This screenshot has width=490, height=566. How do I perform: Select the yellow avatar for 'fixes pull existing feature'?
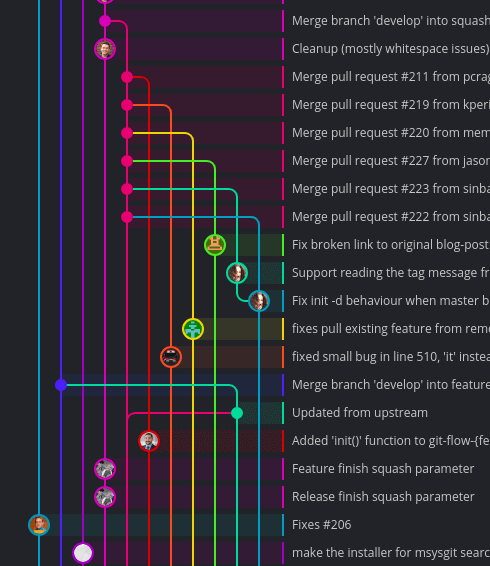(x=193, y=329)
